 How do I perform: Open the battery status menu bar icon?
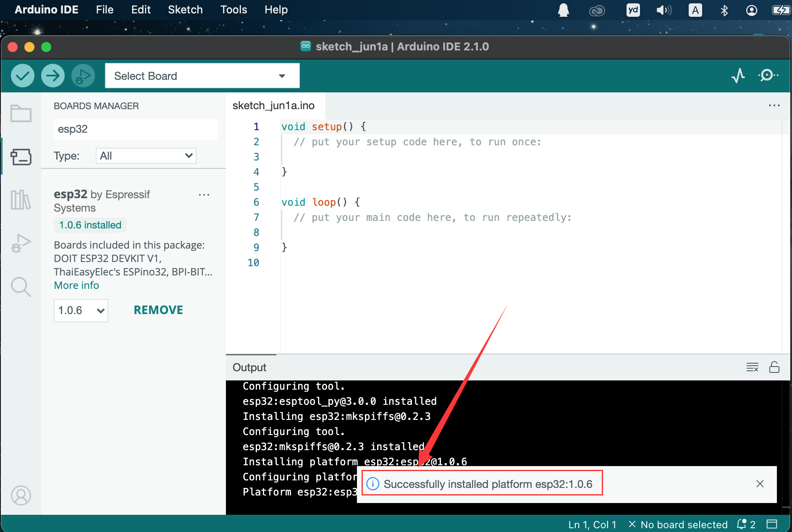tap(781, 10)
